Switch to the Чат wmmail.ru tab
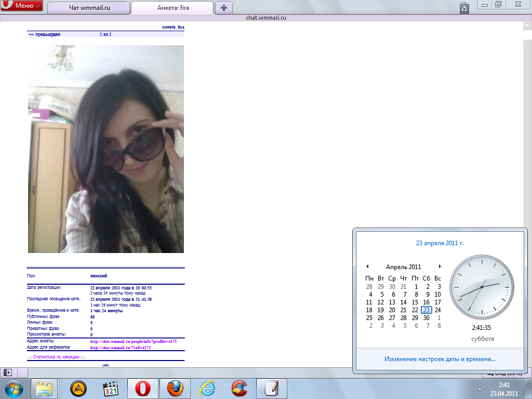This screenshot has width=532, height=399. click(x=89, y=8)
